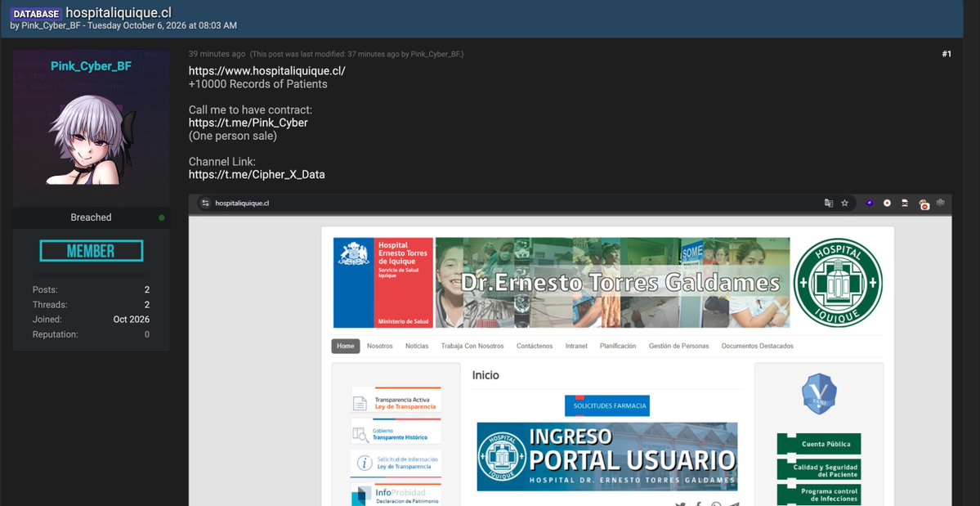Click the Transparencia Activa banner
Image resolution: width=980 pixels, height=506 pixels.
[x=396, y=401]
